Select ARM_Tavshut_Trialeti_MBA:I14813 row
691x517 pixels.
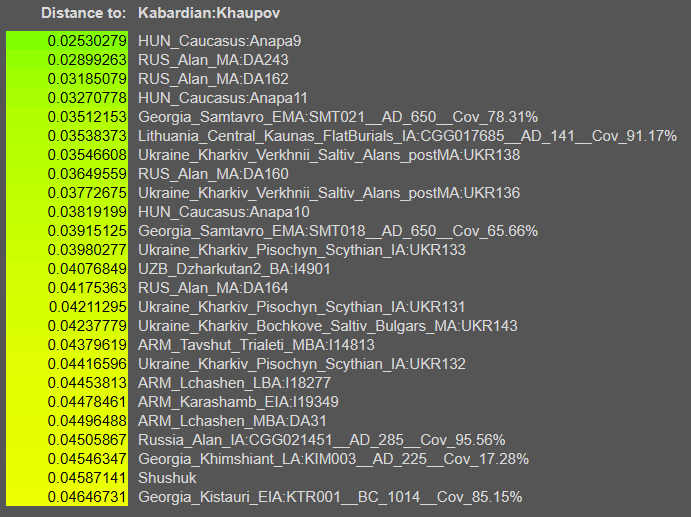coord(256,344)
